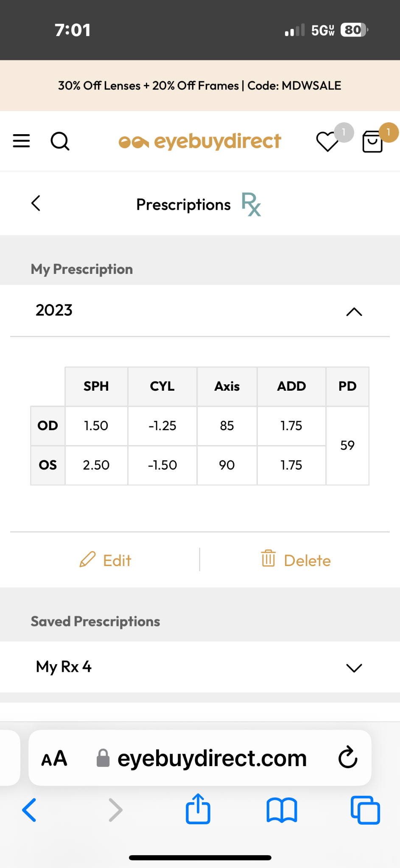Open the AA text size menu
Screen dimensions: 400x868
54,758
